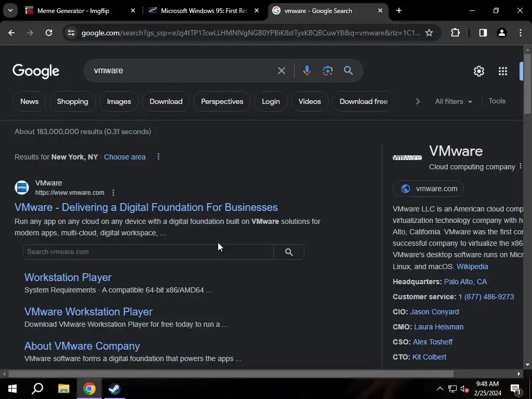This screenshot has height=399, width=532.
Task: Search by image with Google Lens icon
Action: 327,71
